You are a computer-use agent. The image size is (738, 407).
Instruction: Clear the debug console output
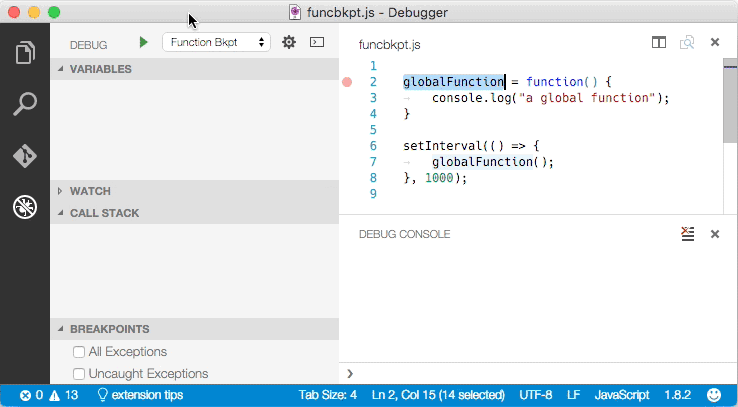click(x=687, y=233)
